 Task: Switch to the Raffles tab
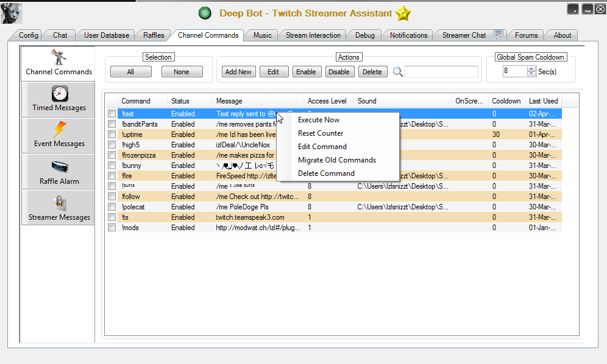(x=154, y=35)
